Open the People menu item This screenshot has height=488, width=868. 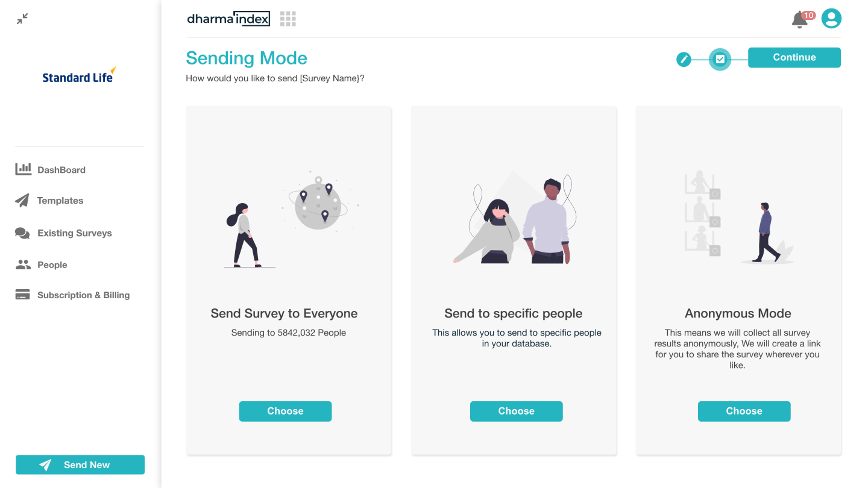click(x=52, y=265)
